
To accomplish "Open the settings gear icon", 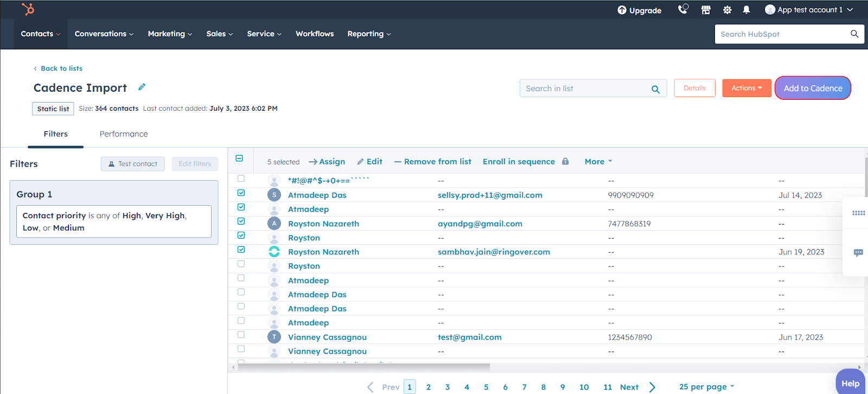I will 727,10.
